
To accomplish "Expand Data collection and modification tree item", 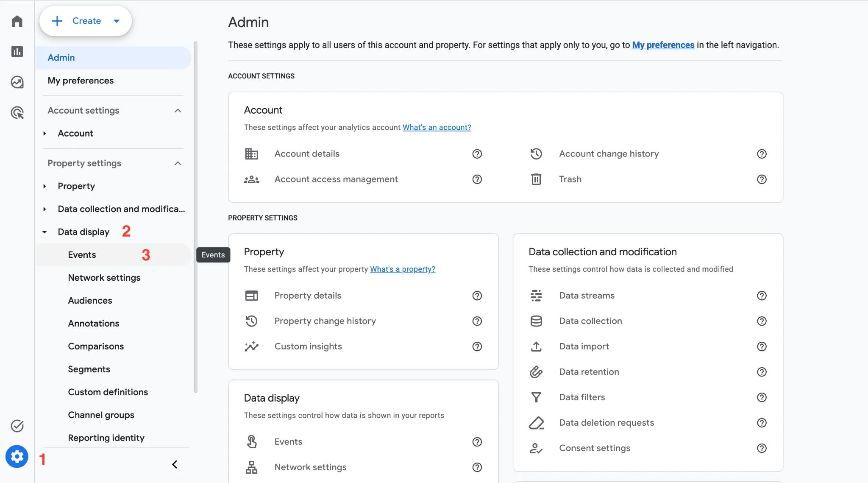I will coord(45,209).
